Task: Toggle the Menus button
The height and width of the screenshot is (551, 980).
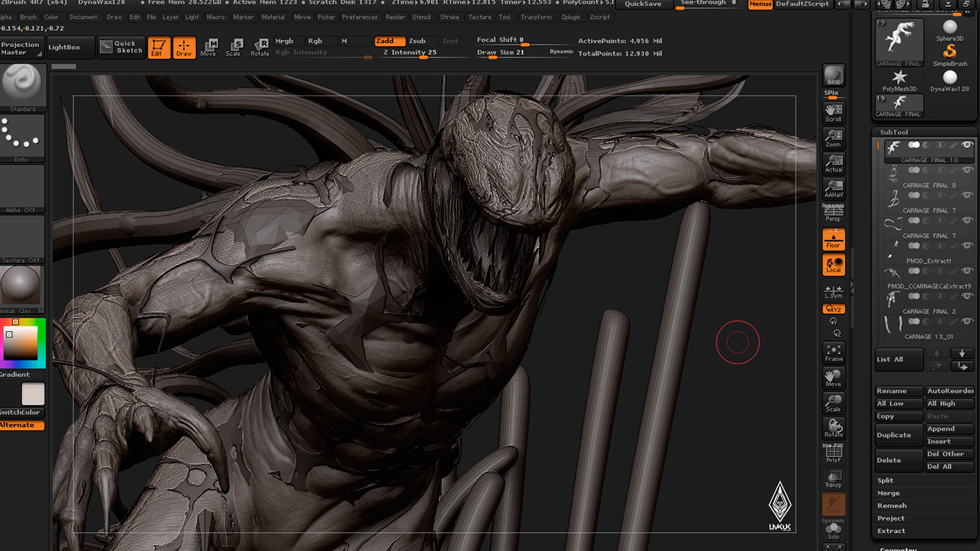Action: pos(760,4)
